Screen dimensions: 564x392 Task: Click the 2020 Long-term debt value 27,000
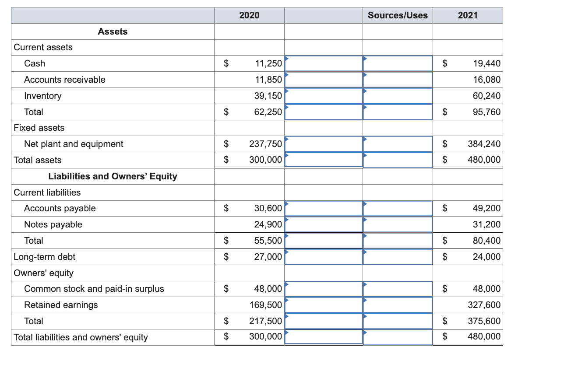268,257
